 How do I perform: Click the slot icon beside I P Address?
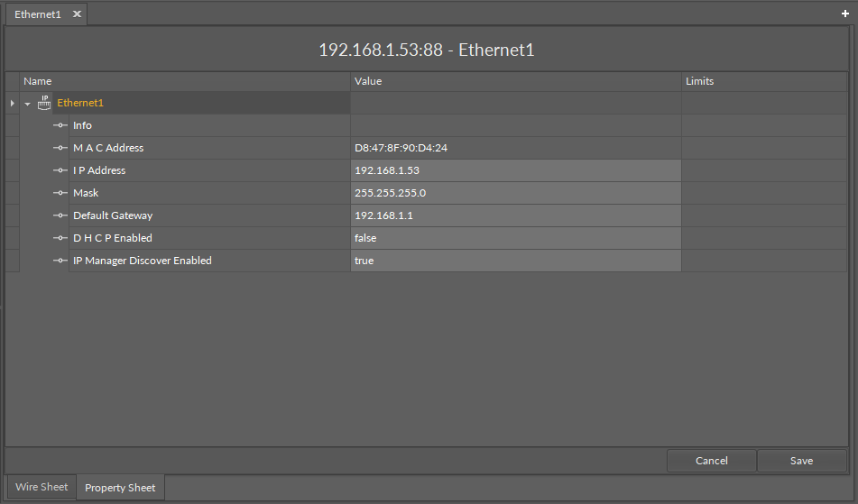[60, 170]
